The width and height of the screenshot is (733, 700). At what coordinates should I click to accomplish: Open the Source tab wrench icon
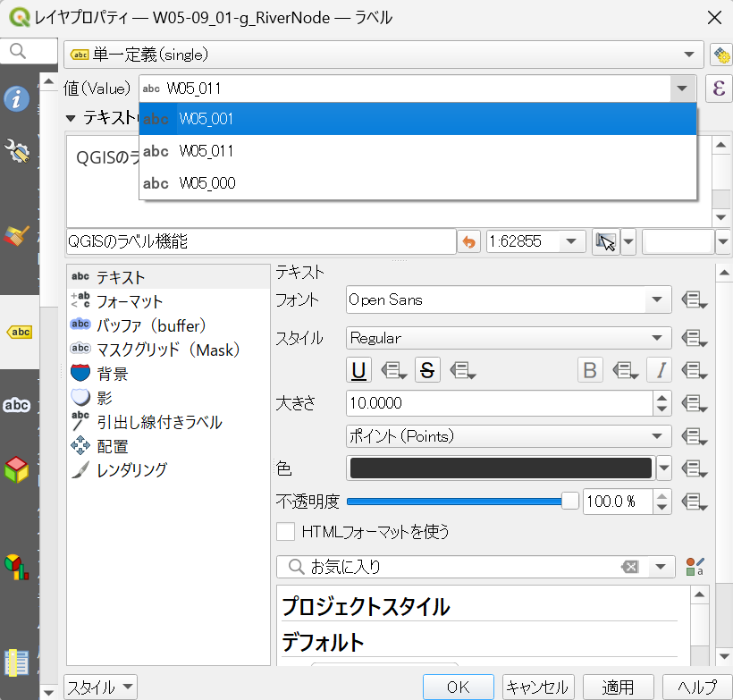17,151
